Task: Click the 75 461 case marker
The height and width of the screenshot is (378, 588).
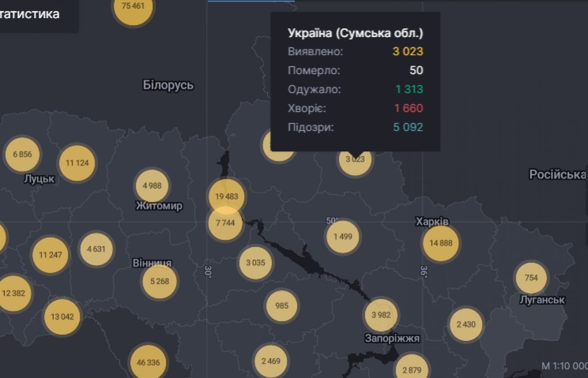Action: tap(133, 6)
